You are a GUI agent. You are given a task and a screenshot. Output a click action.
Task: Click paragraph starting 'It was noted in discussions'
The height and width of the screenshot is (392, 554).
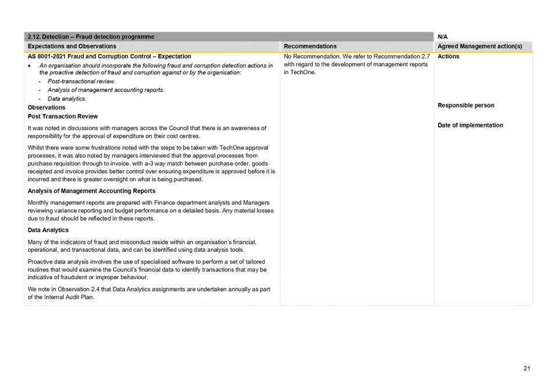pyautogui.click(x=147, y=132)
